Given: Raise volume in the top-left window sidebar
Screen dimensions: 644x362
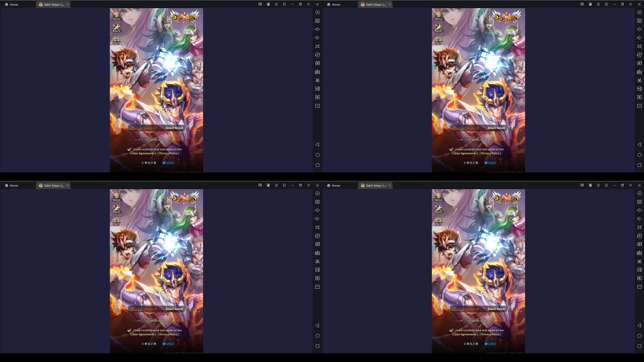Looking at the screenshot, I should [x=318, y=29].
